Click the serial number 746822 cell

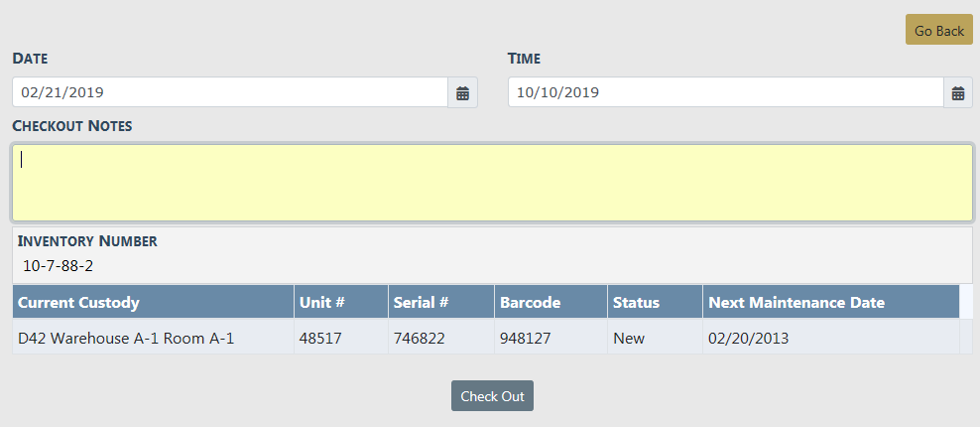pyautogui.click(x=420, y=338)
